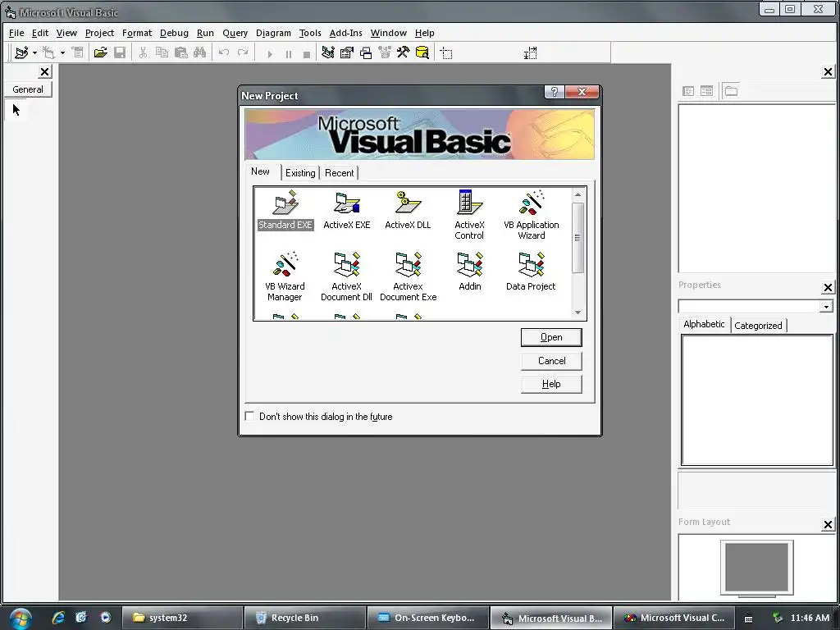Select the ActiveX Document Dll project type
Image resolution: width=840 pixels, height=630 pixels.
[347, 276]
